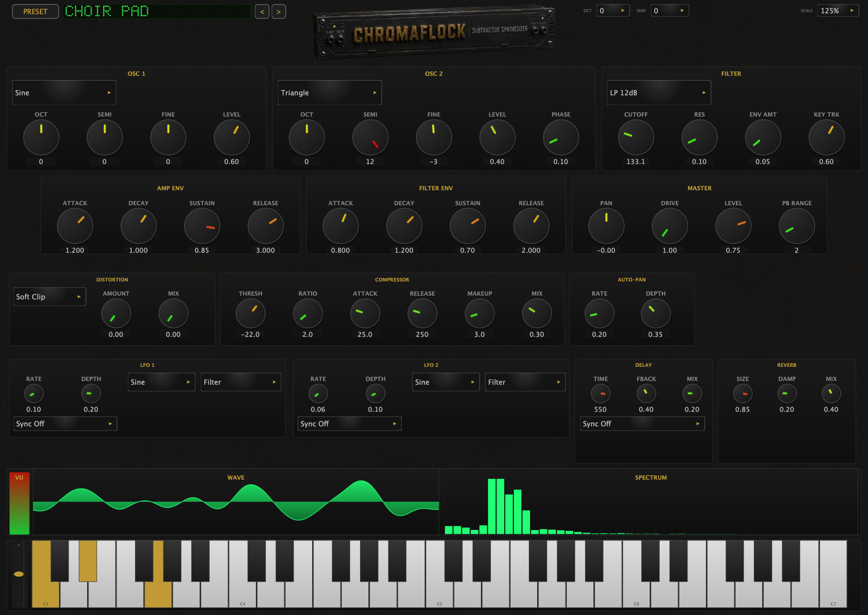Click the FILTER ENV RELEASE knob
868x615 pixels.
[531, 226]
